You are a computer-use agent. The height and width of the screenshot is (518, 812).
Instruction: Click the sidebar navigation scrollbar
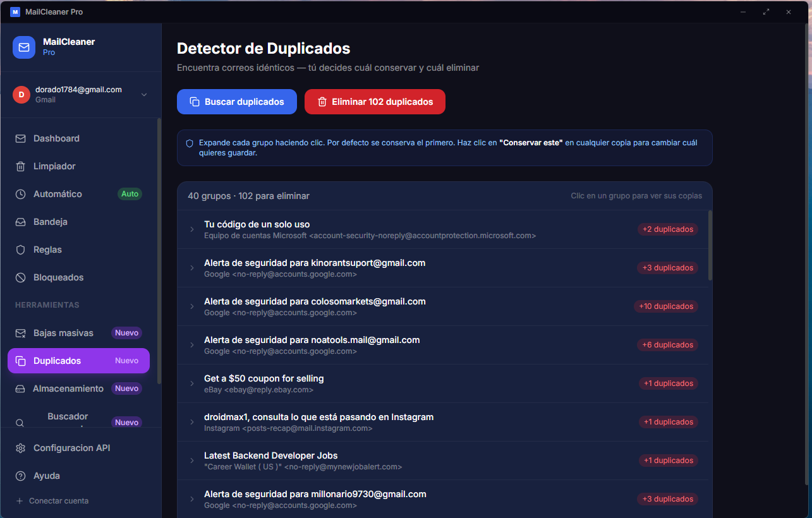pyautogui.click(x=159, y=251)
